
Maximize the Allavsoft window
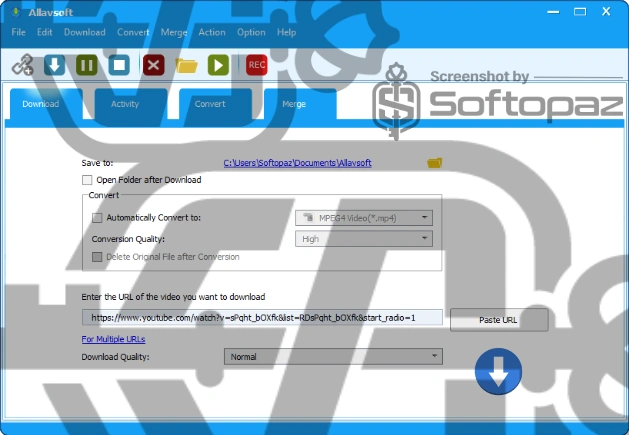pyautogui.click(x=580, y=12)
